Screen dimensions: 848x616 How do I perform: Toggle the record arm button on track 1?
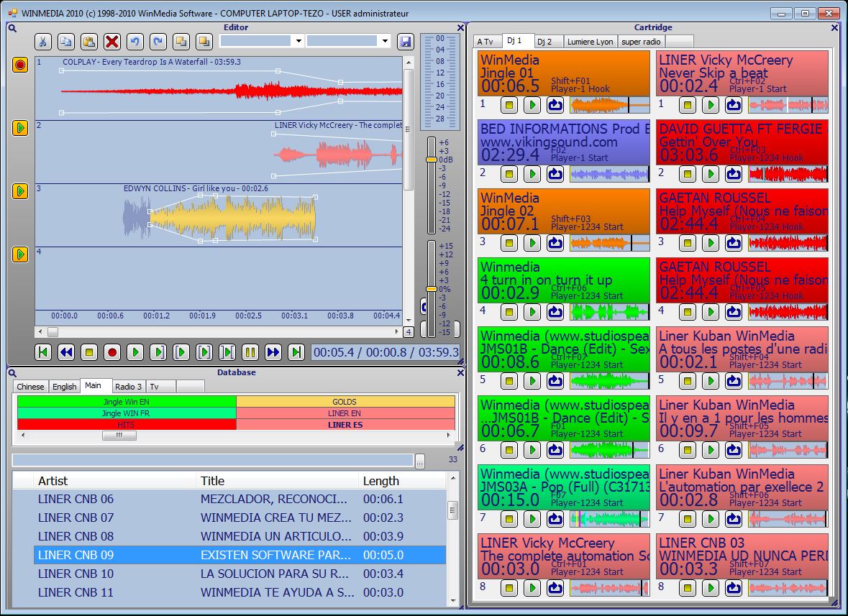click(20, 65)
